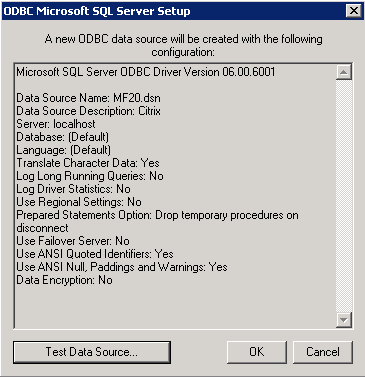This screenshot has height=377, width=365.
Task: Click the Use ANSI Quoted Identifiers line
Action: click(x=95, y=254)
